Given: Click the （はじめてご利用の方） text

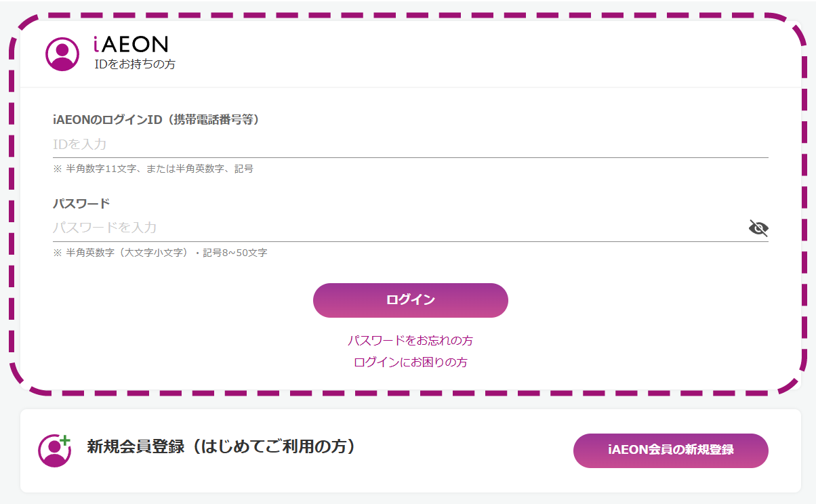Looking at the screenshot, I should pos(271,446).
